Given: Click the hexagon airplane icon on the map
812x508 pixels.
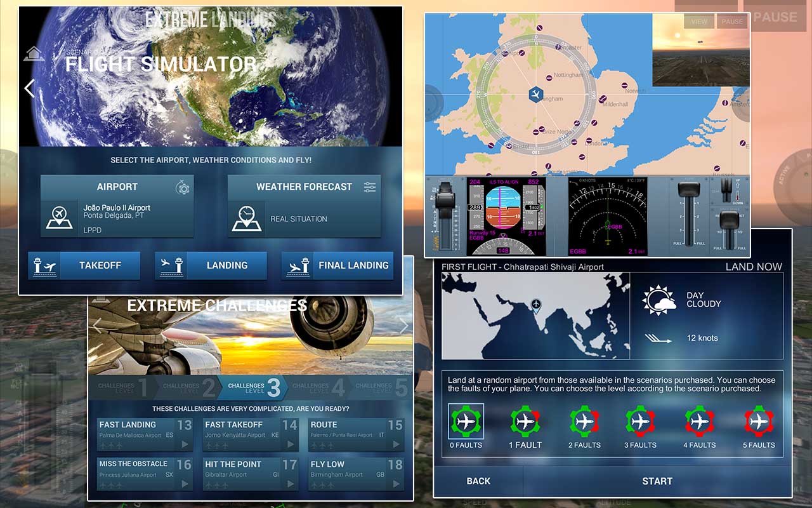Looking at the screenshot, I should tap(536, 95).
